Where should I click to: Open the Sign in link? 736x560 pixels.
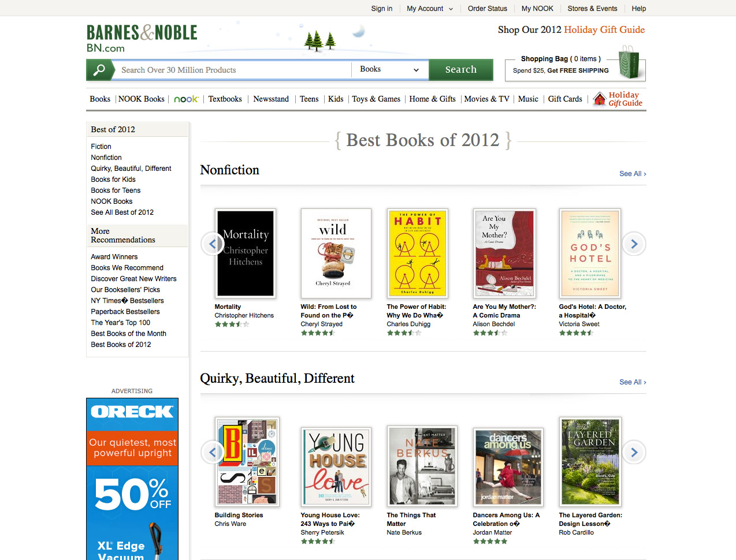[382, 9]
